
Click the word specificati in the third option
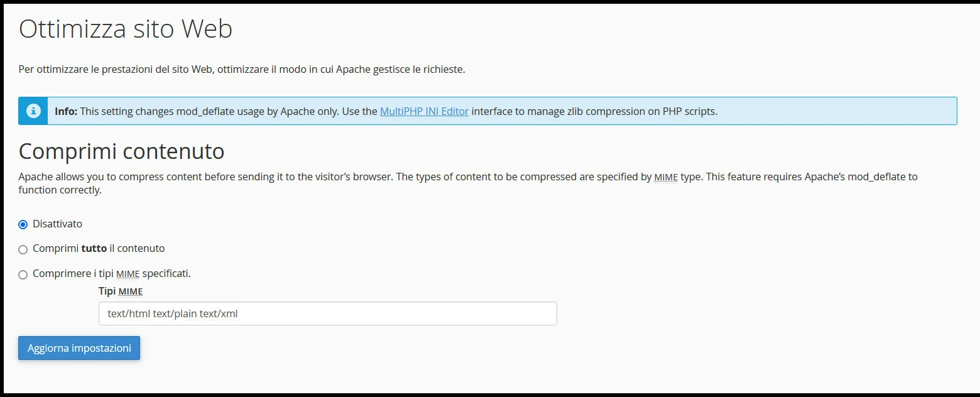click(166, 273)
